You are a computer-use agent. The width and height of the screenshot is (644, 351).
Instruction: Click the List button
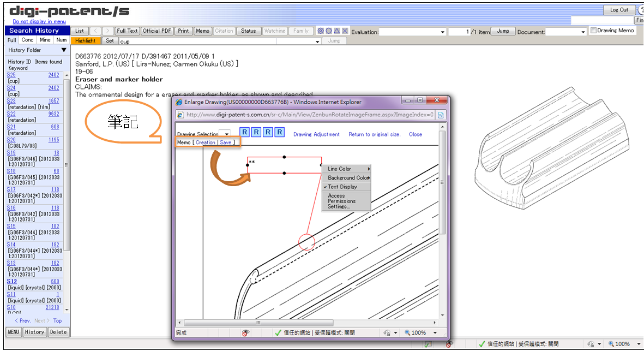click(79, 31)
